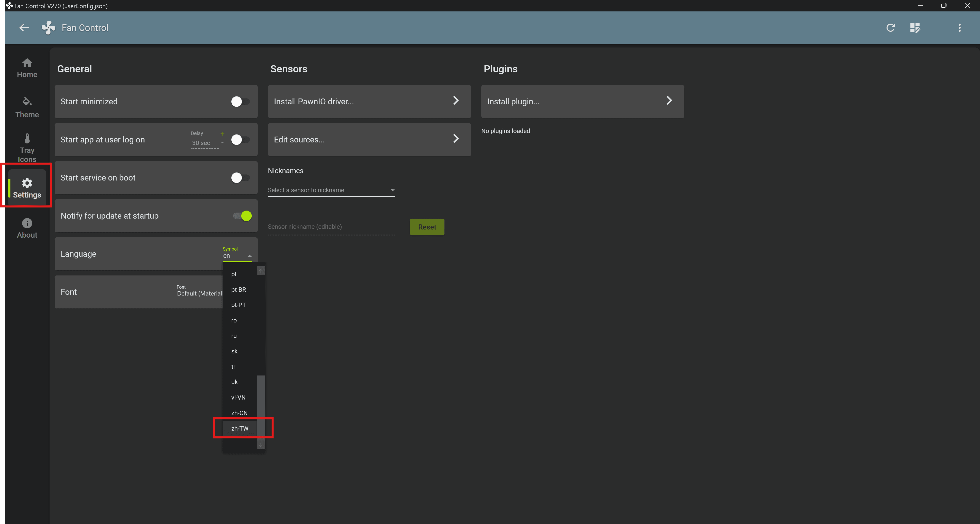This screenshot has width=980, height=524.
Task: Click the 30 sec delay field
Action: point(204,143)
